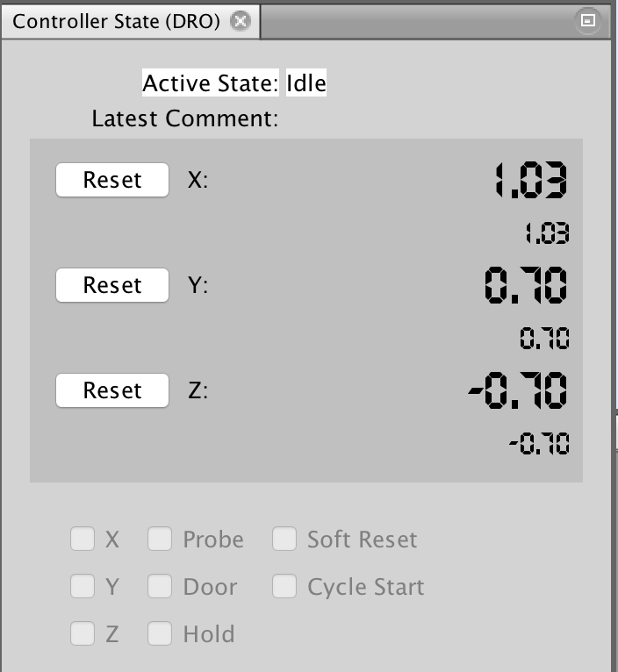This screenshot has height=672, width=618.
Task: Toggle the X pin checkbox
Action: [x=83, y=539]
